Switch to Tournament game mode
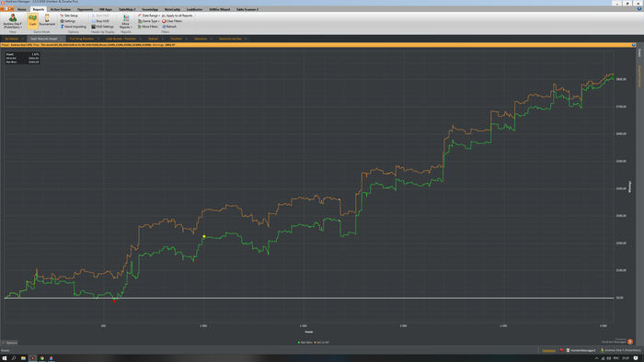This screenshot has width=644, height=362. (x=47, y=20)
